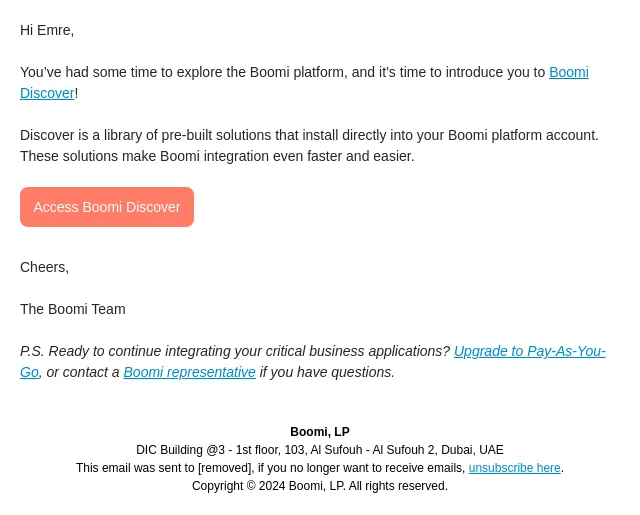Image resolution: width=640 pixels, height=515 pixels.
Task: Click the Copyright 2024 Boomi line
Action: (x=320, y=486)
